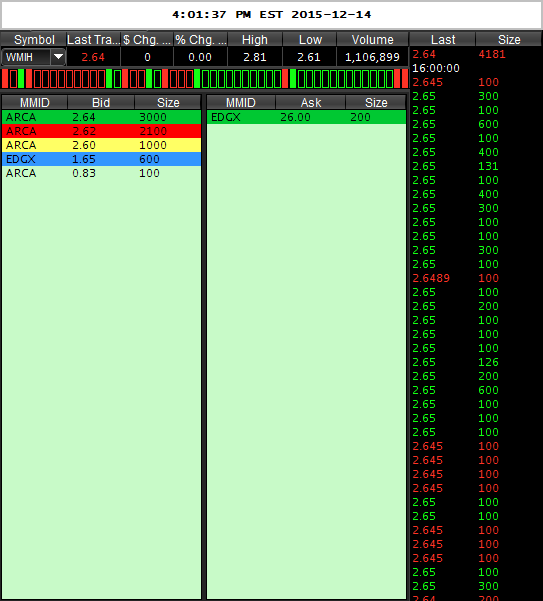This screenshot has height=601, width=543.
Task: Open the WMIH symbol dropdown arrow
Action: point(58,57)
